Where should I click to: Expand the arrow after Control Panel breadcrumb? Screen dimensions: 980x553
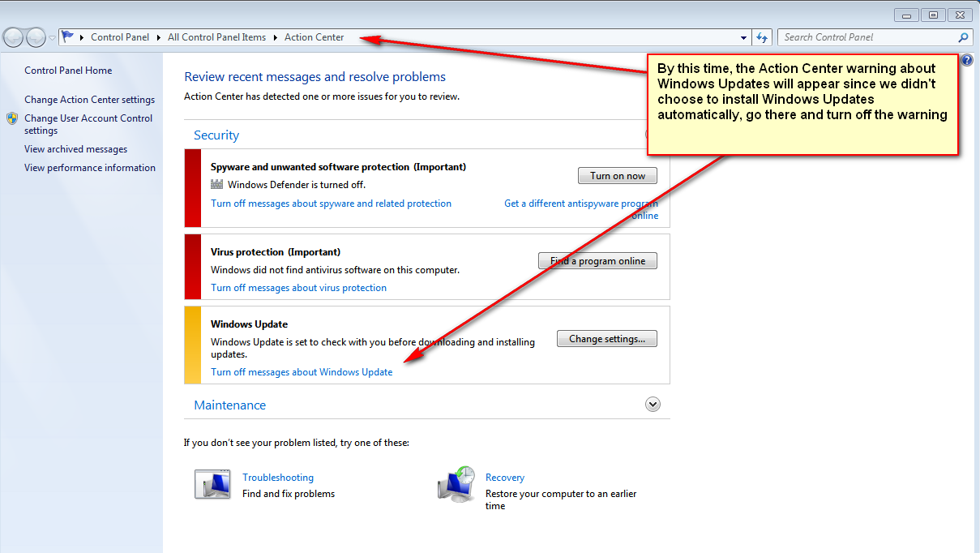pos(159,37)
